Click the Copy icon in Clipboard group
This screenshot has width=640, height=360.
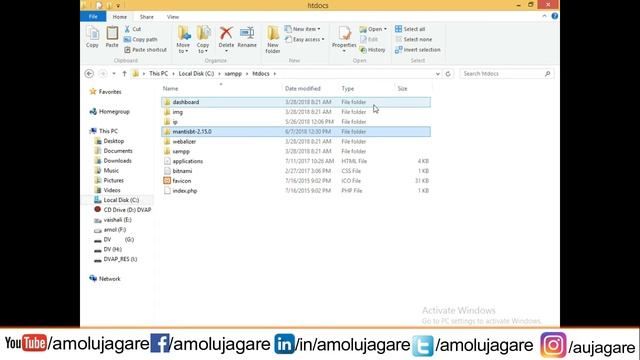coord(92,37)
